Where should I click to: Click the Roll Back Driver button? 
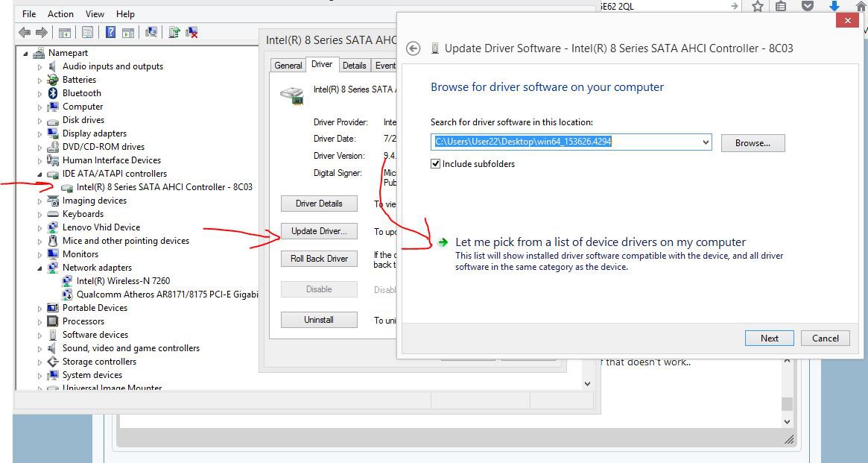tap(319, 259)
